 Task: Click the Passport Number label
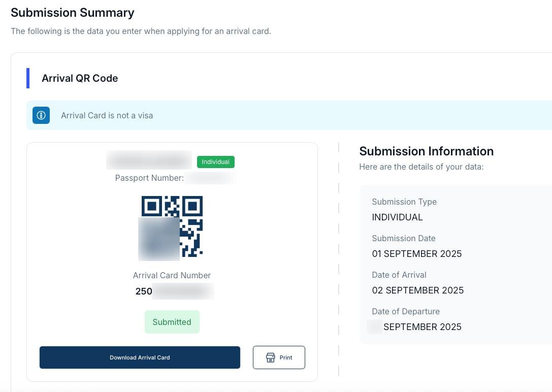click(149, 178)
